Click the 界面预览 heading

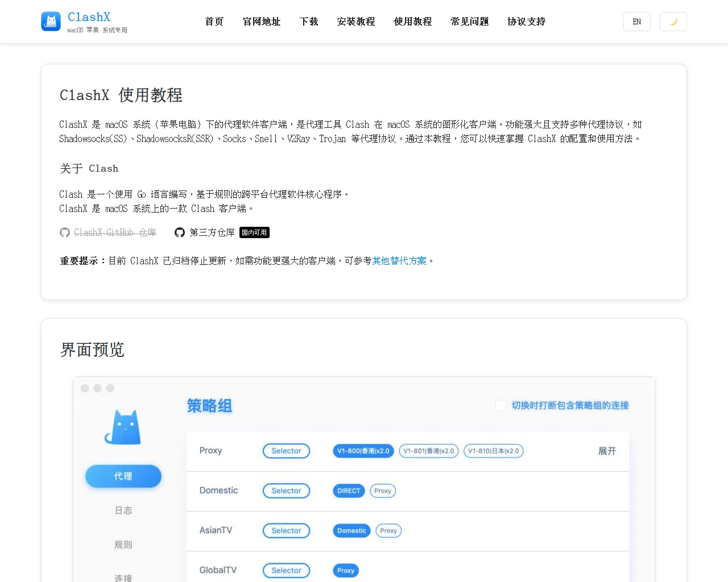92,350
